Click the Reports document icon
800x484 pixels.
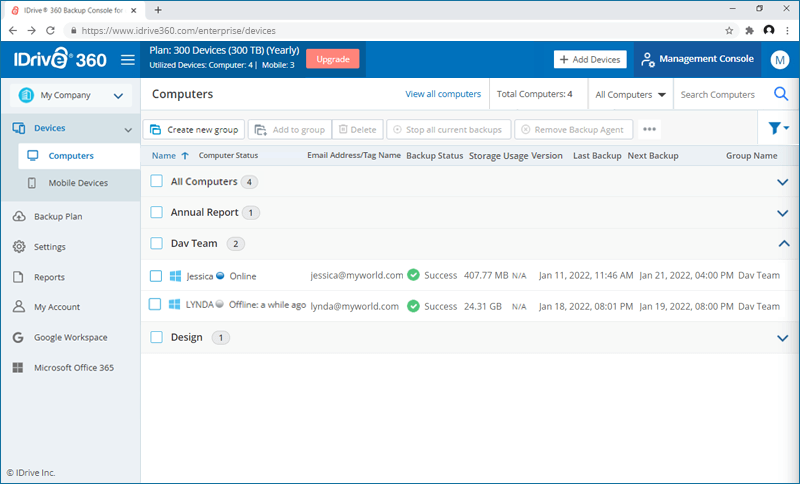pyautogui.click(x=18, y=277)
